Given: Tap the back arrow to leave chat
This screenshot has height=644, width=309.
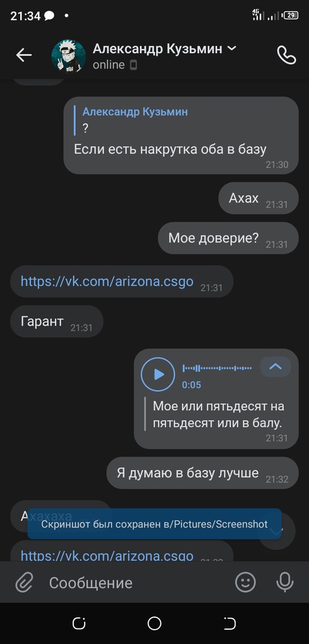Looking at the screenshot, I should click(24, 55).
